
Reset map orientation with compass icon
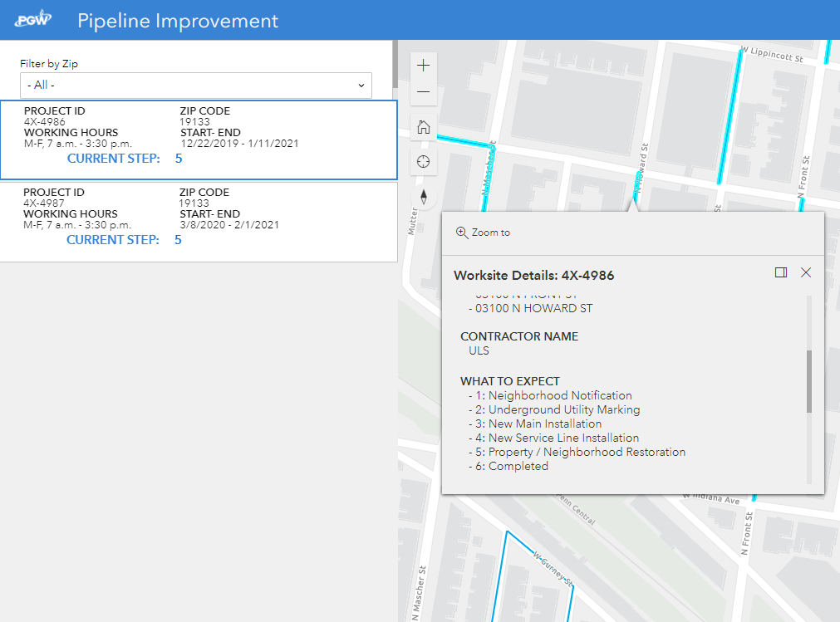(424, 197)
